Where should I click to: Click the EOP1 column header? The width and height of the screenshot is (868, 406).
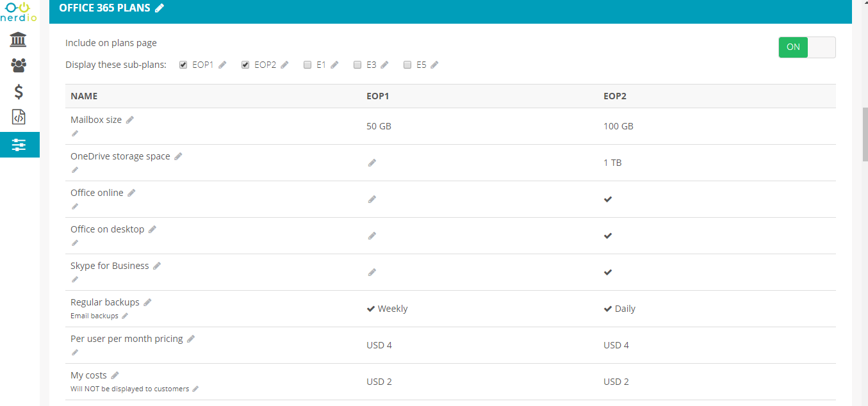(378, 96)
